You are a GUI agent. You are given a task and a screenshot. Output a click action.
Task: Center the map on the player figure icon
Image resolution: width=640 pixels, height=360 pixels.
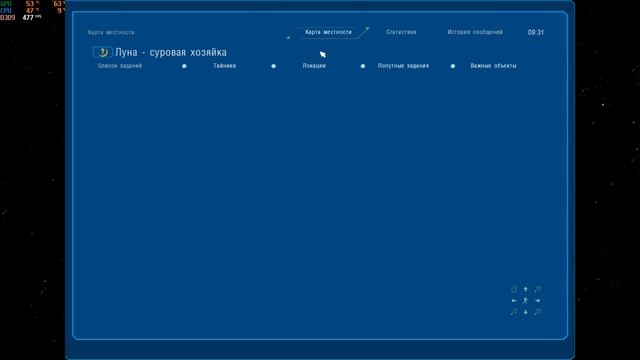click(x=526, y=300)
